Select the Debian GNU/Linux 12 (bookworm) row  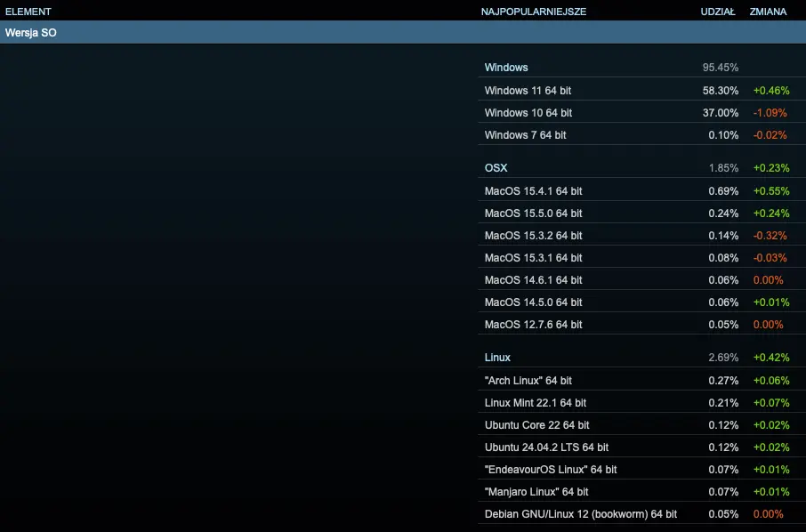click(x=642, y=514)
